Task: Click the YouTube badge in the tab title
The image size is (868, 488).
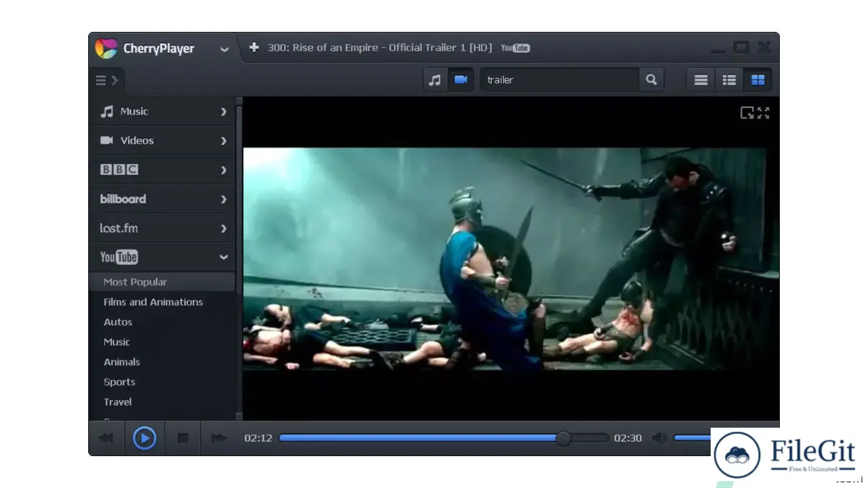Action: coord(515,47)
